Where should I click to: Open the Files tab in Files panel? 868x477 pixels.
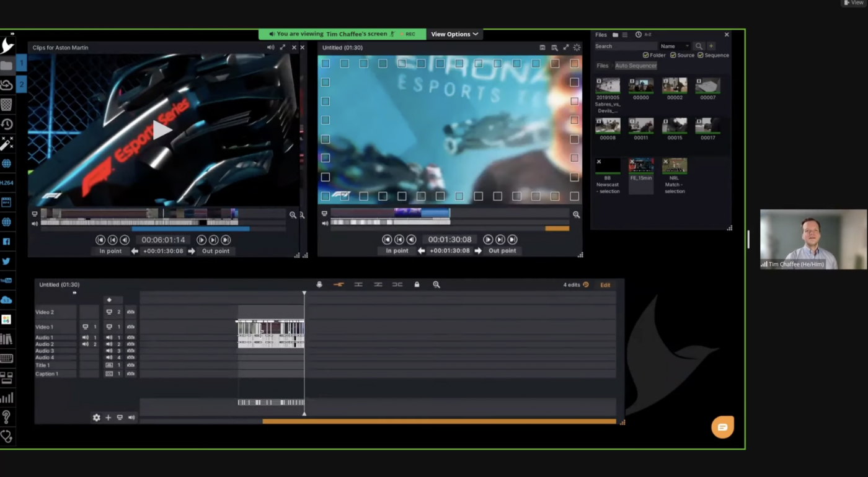tap(602, 66)
